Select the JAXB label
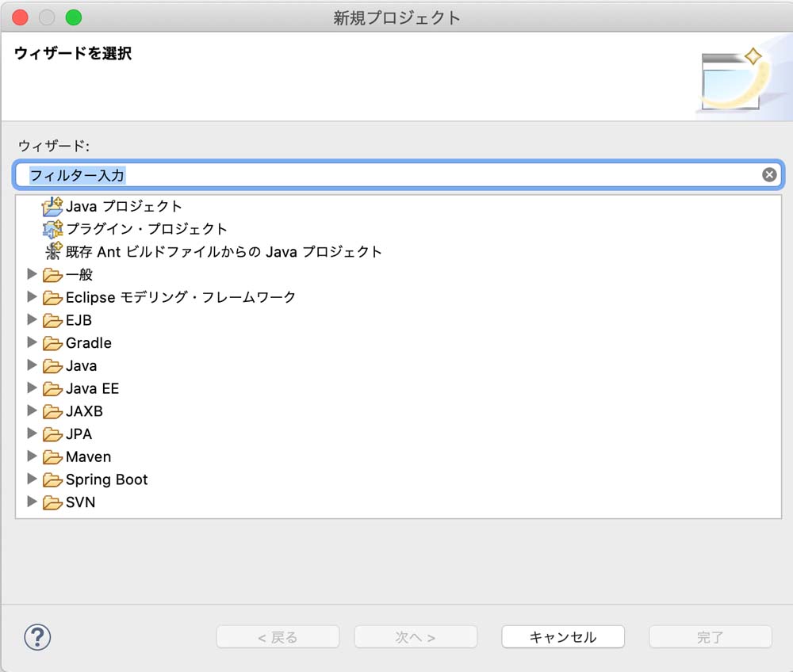Screen dimensions: 793x672 pos(85,411)
